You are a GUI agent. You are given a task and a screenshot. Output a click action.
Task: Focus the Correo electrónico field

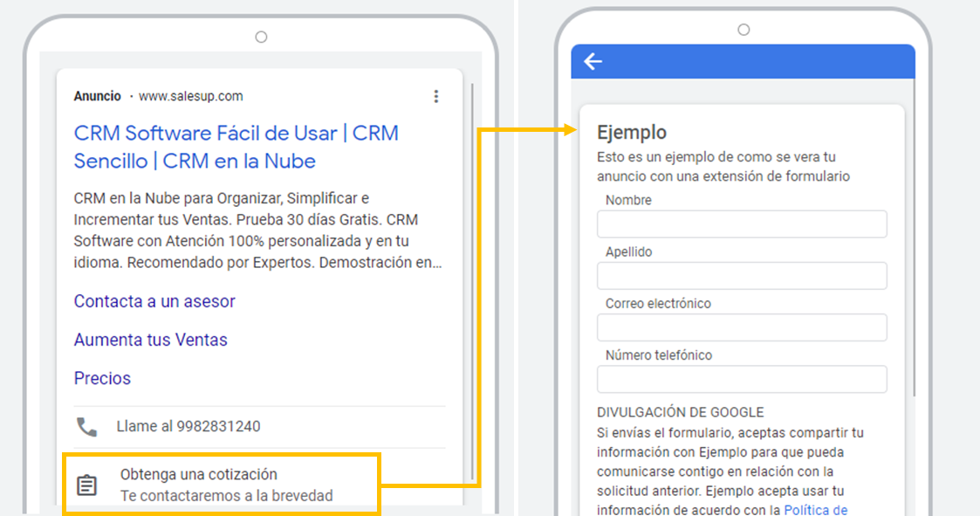[742, 327]
